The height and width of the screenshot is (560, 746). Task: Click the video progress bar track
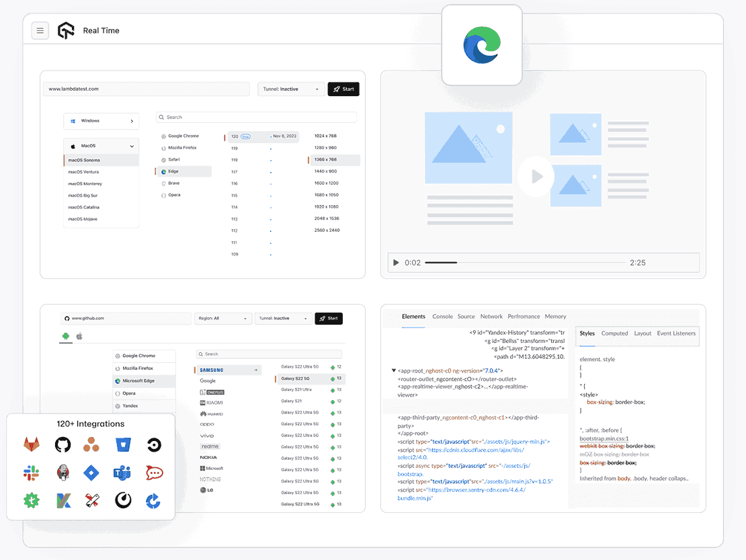(524, 262)
